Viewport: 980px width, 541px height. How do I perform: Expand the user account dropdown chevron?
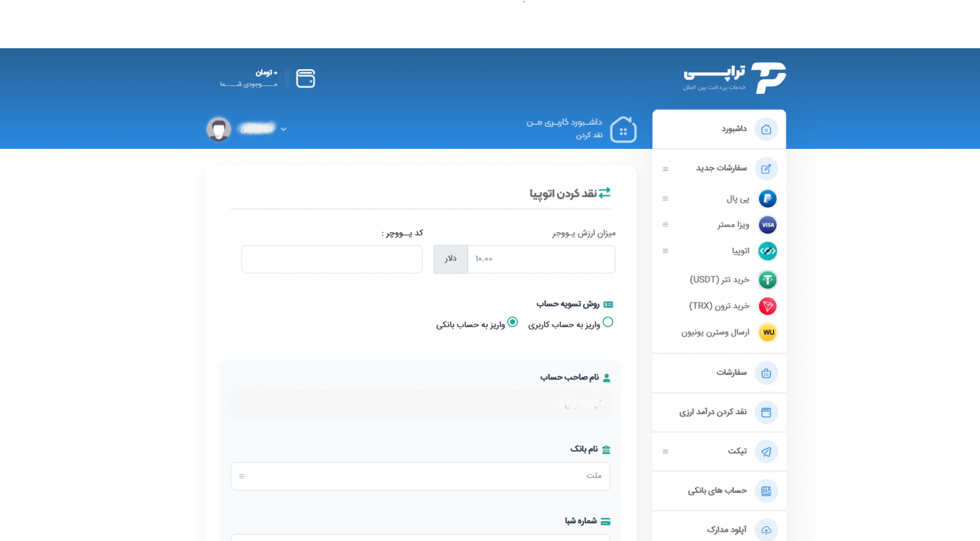pyautogui.click(x=283, y=129)
